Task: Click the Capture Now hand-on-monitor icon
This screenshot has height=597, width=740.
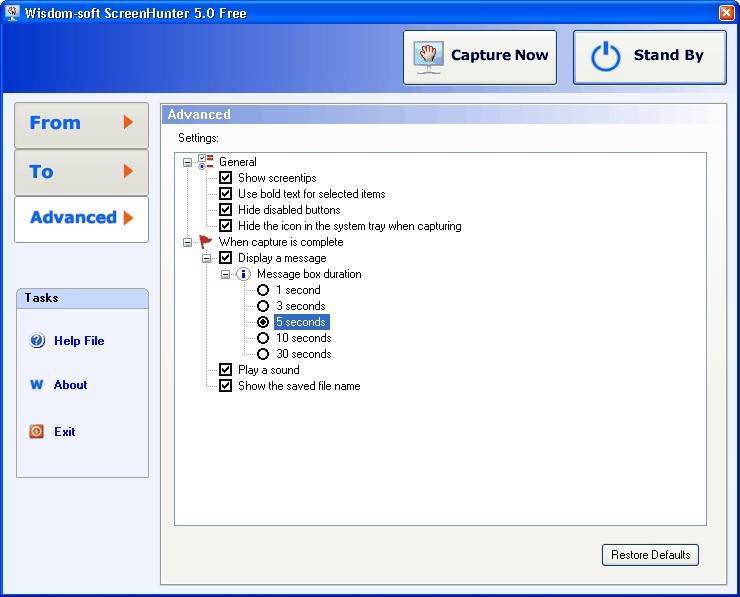Action: 428,58
